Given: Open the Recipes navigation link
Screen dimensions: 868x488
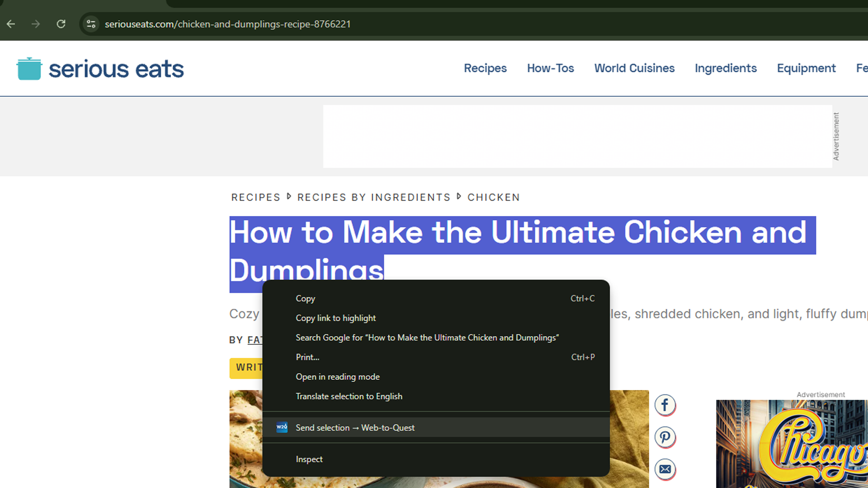Looking at the screenshot, I should click(485, 68).
